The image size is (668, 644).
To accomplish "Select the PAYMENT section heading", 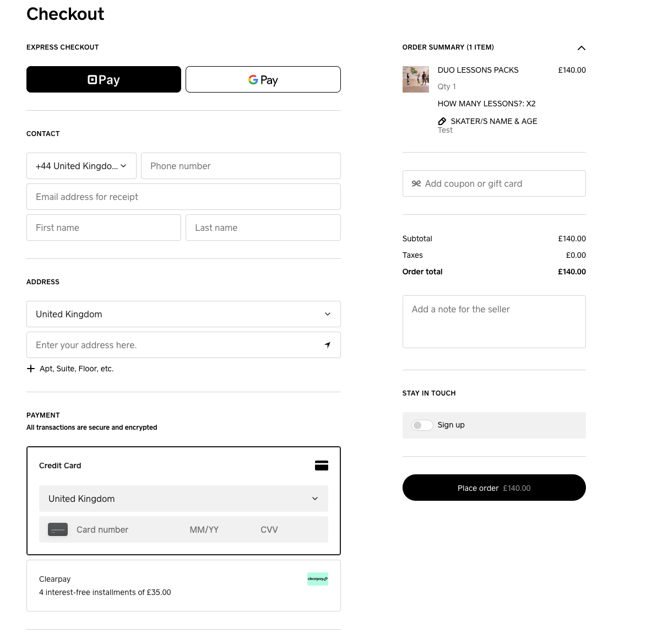I will pos(43,415).
